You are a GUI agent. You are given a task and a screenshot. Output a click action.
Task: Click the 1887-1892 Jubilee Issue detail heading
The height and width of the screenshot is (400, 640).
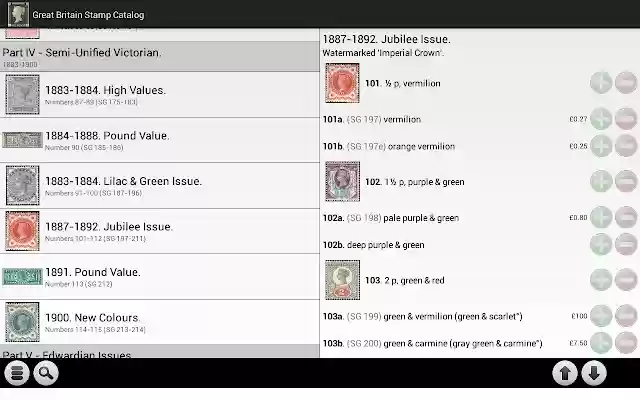pos(387,39)
